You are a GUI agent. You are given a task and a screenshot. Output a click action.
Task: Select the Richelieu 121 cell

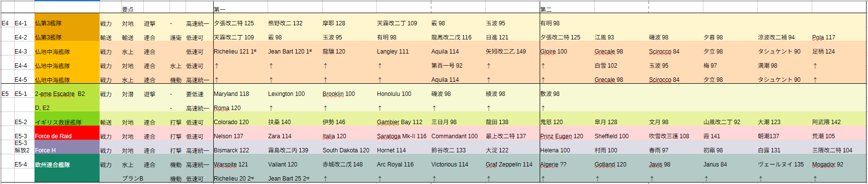[240, 52]
